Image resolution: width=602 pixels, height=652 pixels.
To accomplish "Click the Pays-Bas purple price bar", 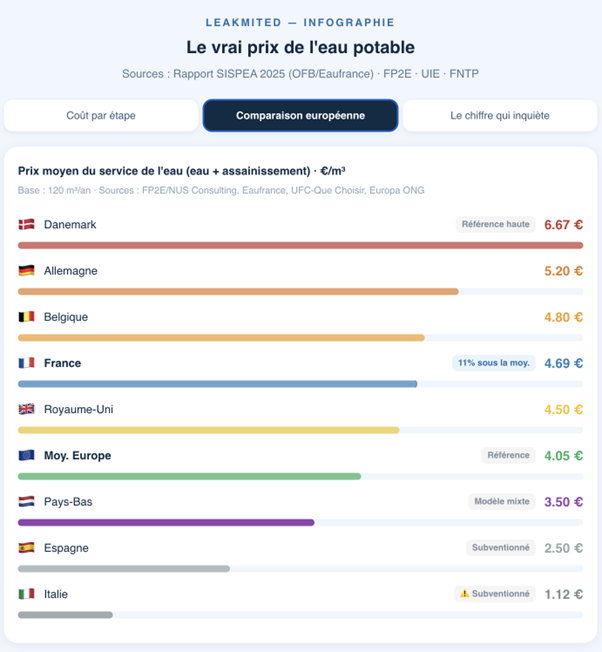I will 166,522.
